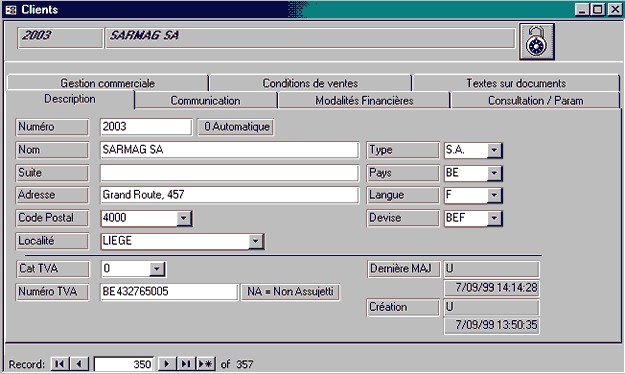Image resolution: width=625 pixels, height=374 pixels.
Task: Expand the Localité dropdown
Action: coord(256,241)
